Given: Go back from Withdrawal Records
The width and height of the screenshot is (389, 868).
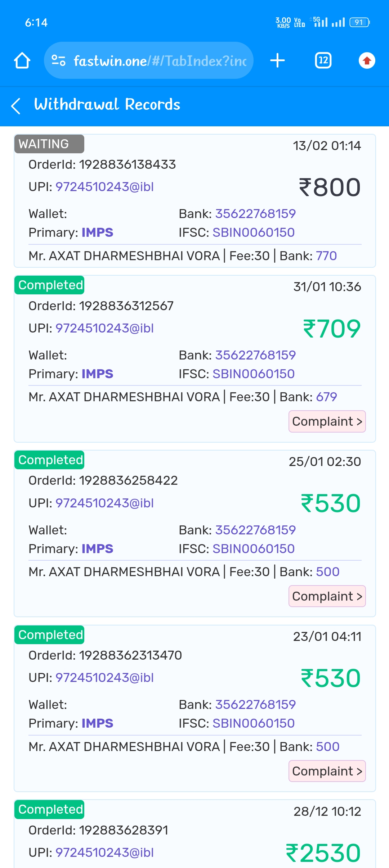Looking at the screenshot, I should pyautogui.click(x=16, y=106).
